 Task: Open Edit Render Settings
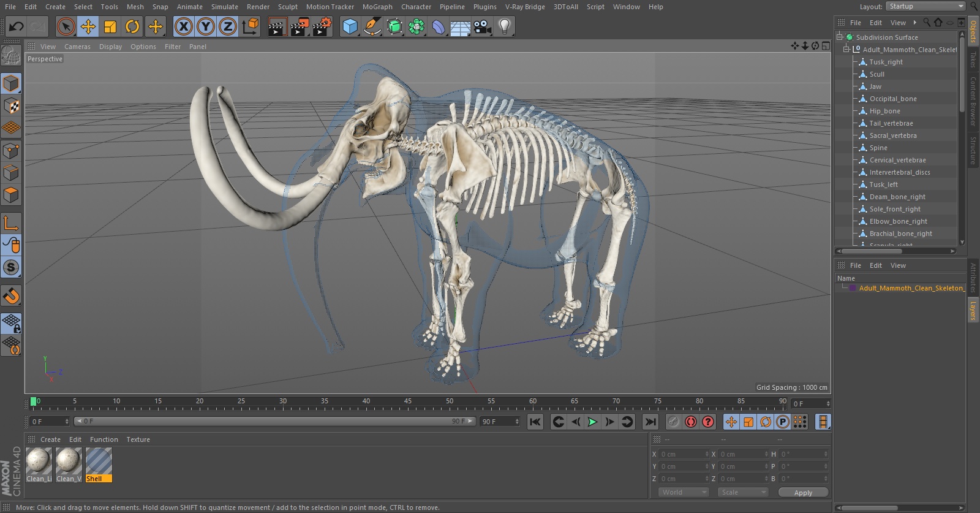point(322,26)
